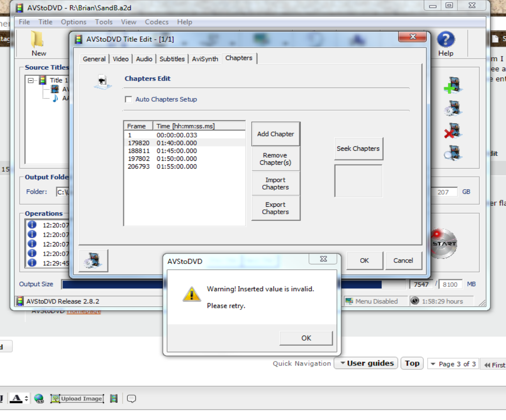Viewport: 506px width, 420px height.
Task: Click the Add Title icon with green plus
Action: point(453,85)
